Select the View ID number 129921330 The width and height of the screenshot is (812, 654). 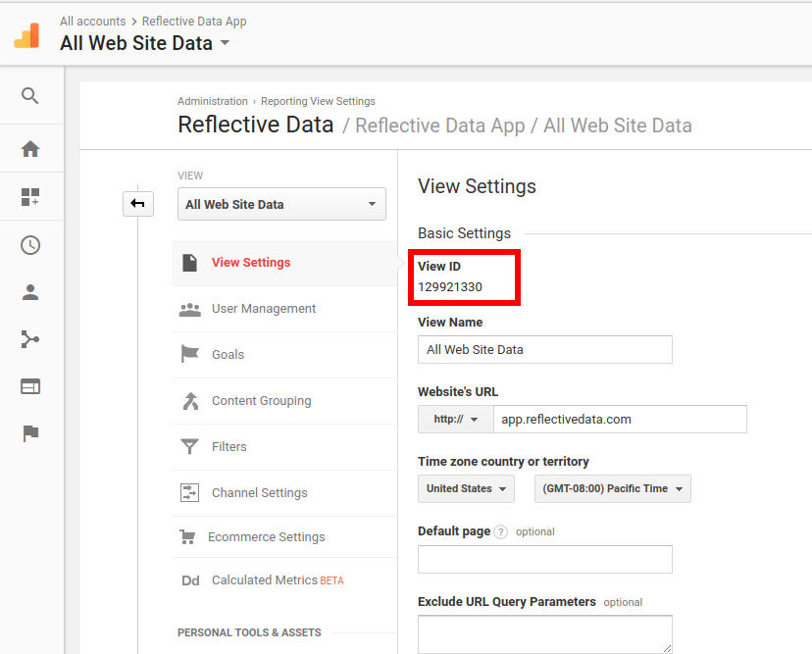tap(450, 287)
